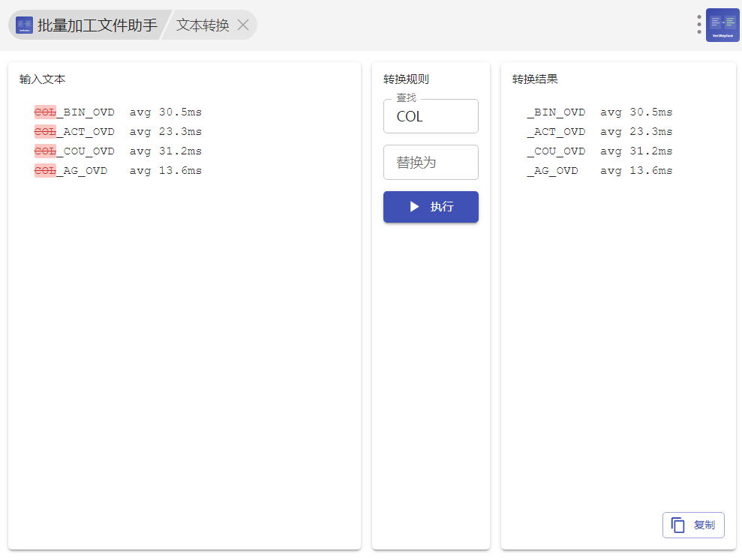This screenshot has width=742, height=560.
Task: Copy result using the 复制 button
Action: (x=693, y=525)
